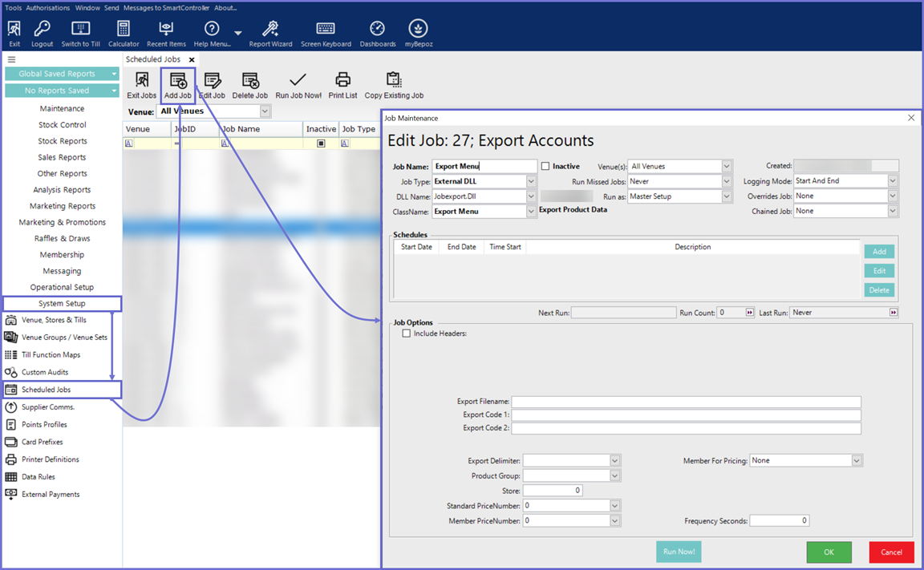Click the Run Now! button

(679, 552)
